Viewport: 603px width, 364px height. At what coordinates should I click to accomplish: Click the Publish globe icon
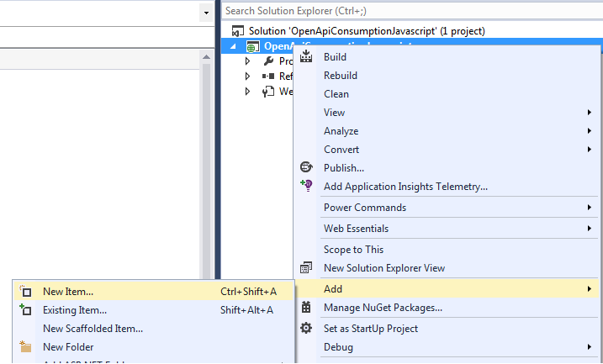point(306,168)
